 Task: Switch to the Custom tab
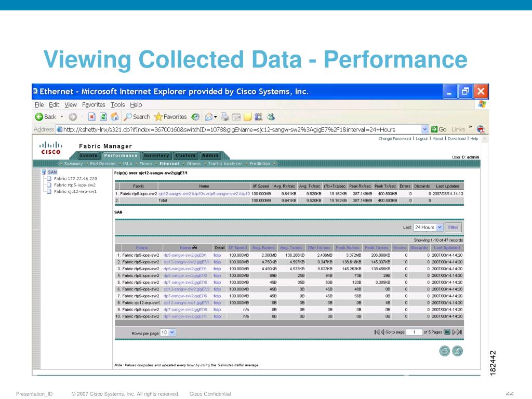185,155
